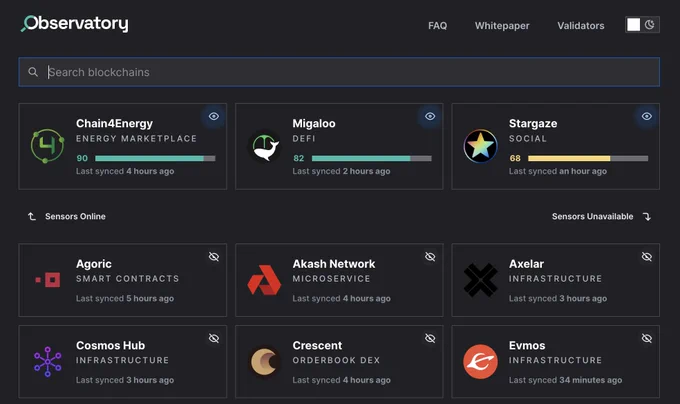Open the Evmos card title

click(527, 345)
